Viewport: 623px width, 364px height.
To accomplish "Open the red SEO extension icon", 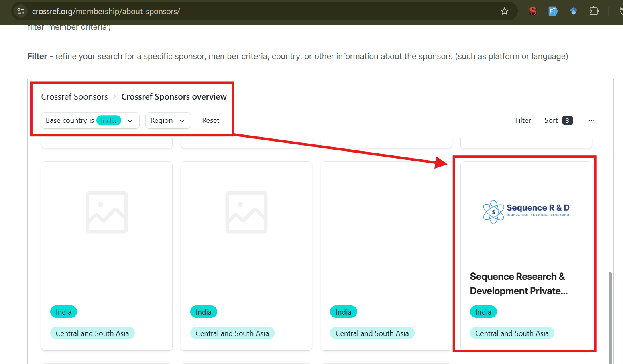I will coord(533,11).
